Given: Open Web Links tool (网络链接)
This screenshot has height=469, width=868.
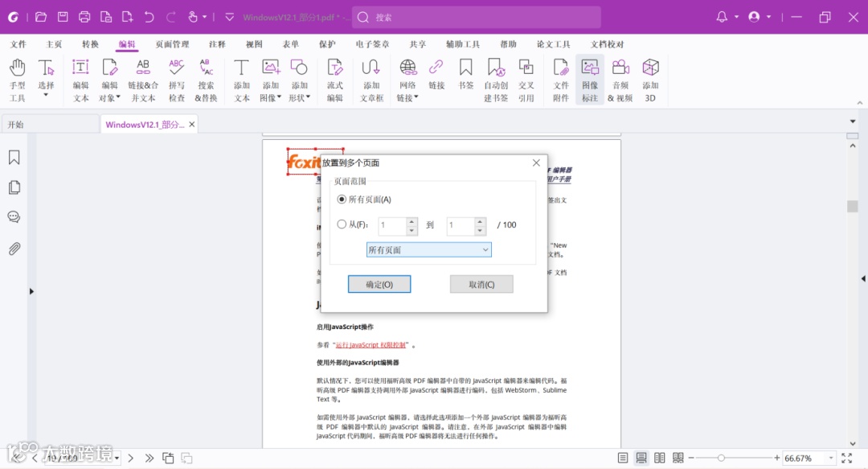Looking at the screenshot, I should click(x=407, y=80).
